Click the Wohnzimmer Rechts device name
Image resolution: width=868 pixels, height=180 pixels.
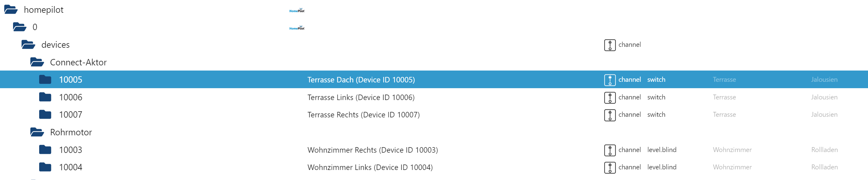point(372,150)
